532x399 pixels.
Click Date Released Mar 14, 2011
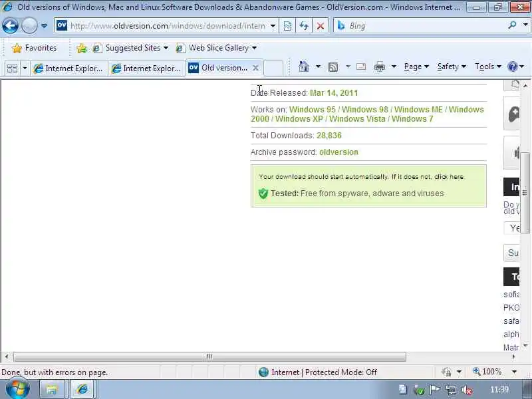(x=334, y=93)
